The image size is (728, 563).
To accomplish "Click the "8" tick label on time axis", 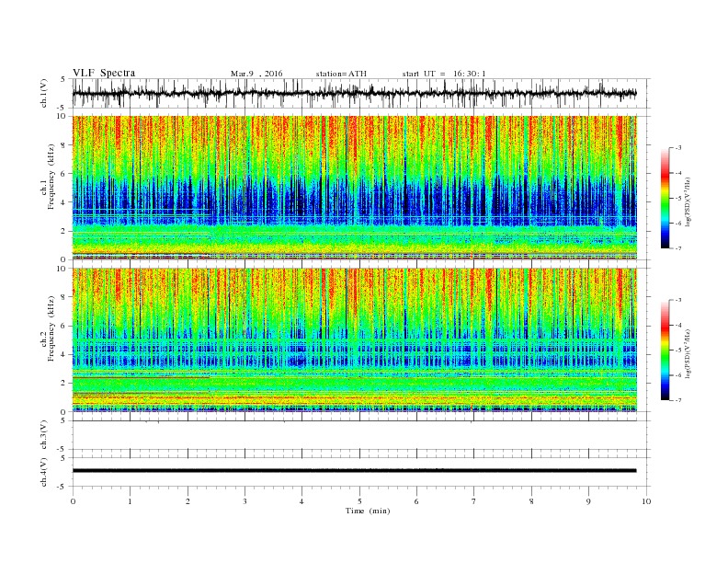I will (531, 501).
